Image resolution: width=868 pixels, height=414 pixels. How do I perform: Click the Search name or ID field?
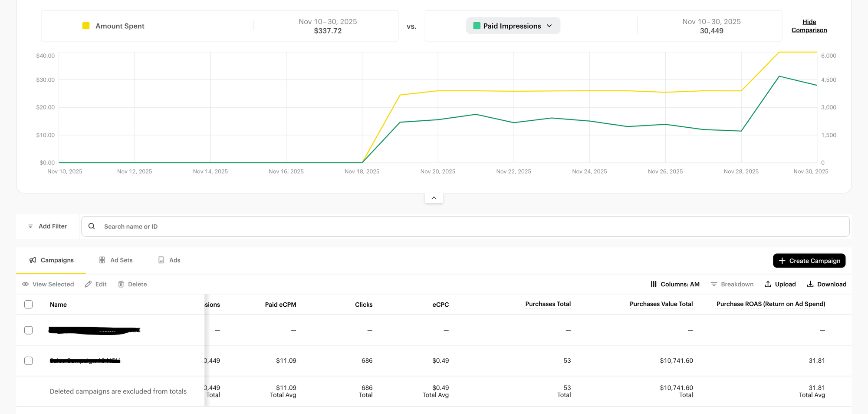tap(464, 226)
